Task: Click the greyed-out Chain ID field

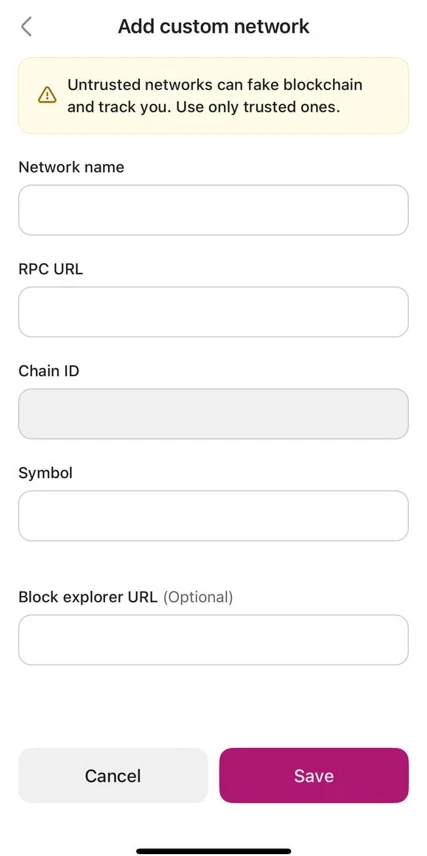Action: 214,414
